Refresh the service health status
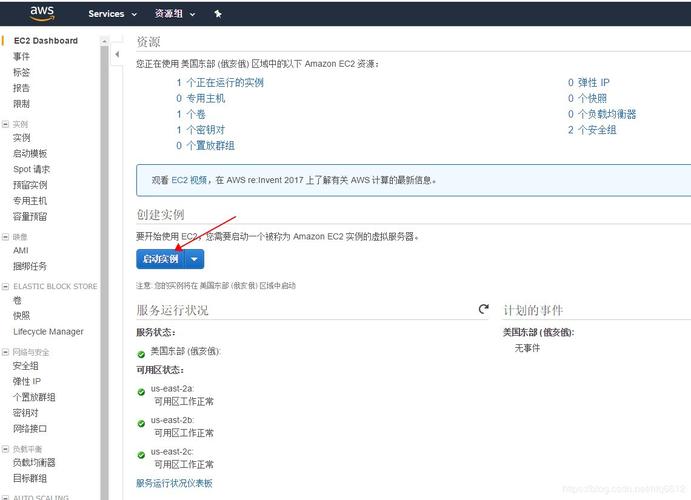The width and height of the screenshot is (691, 500). (x=483, y=309)
